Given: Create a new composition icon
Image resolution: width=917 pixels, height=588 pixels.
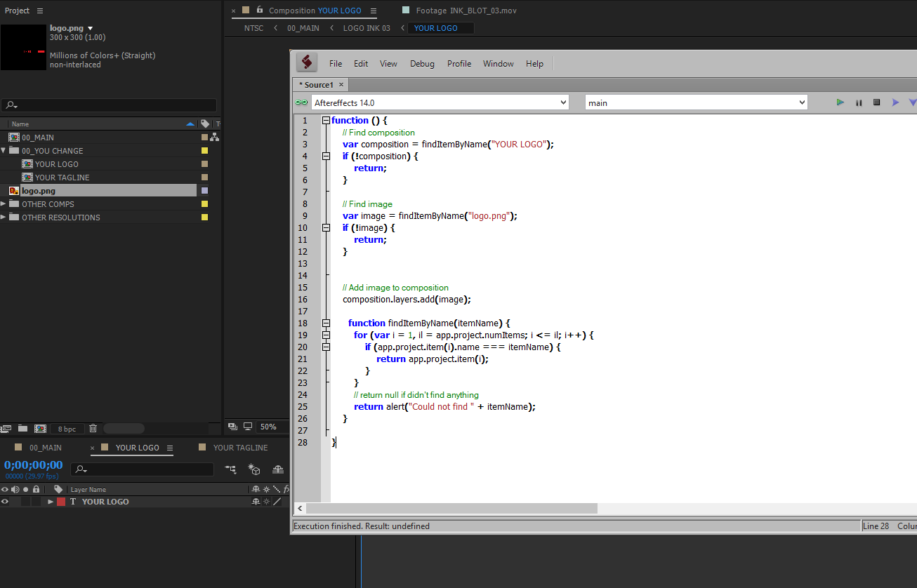Looking at the screenshot, I should click(40, 428).
